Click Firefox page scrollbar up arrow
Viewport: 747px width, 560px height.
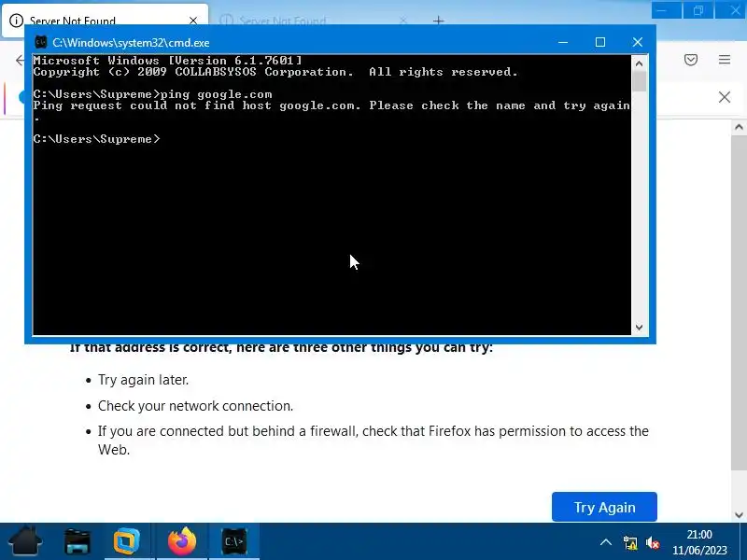[x=739, y=127]
